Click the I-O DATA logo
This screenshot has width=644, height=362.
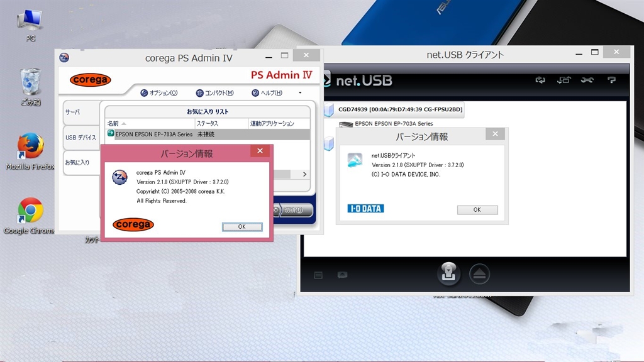coord(365,209)
